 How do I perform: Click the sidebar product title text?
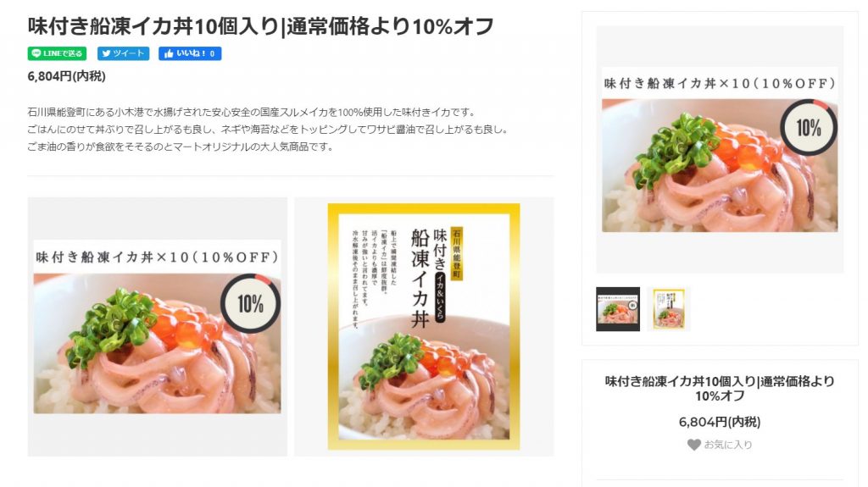coord(720,389)
